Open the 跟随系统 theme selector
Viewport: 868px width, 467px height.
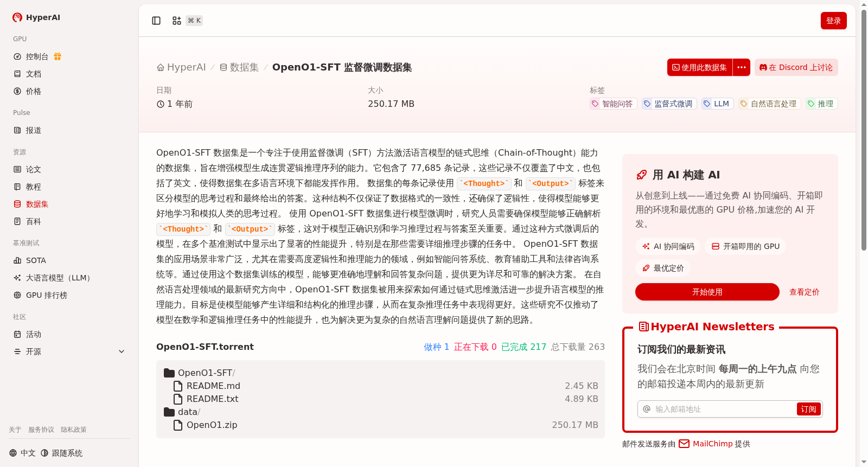click(61, 453)
